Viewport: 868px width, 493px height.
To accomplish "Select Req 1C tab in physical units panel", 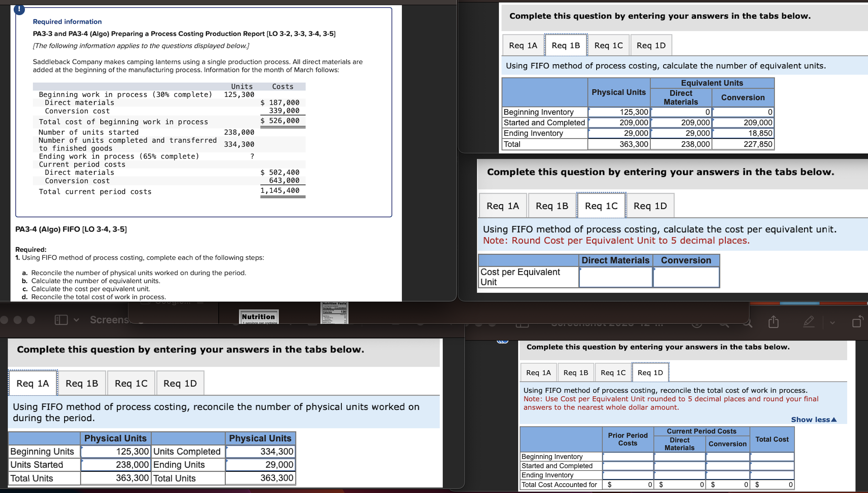I will pyautogui.click(x=131, y=383).
